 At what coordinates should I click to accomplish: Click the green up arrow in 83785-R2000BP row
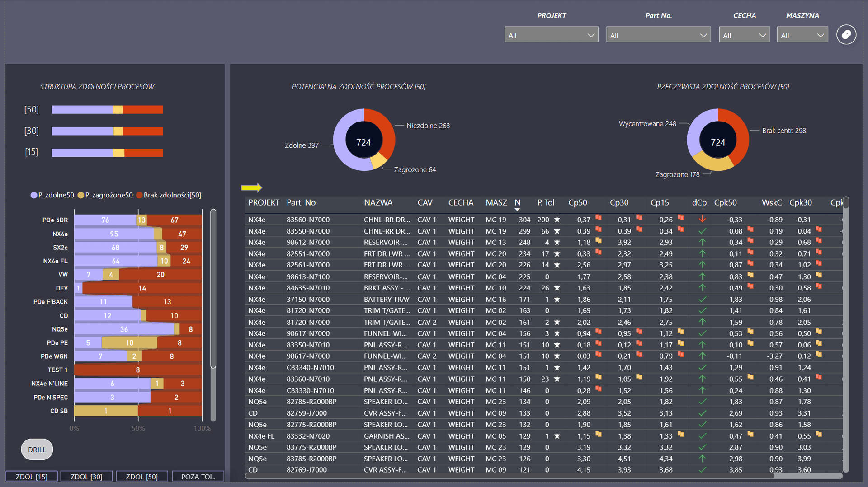click(702, 458)
